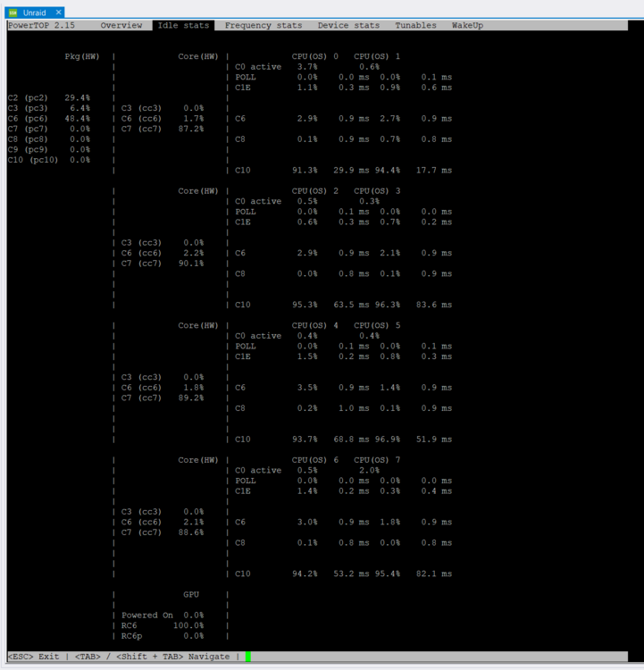Click the 83.6 ms duration value
Screen dimensions: 644x670
point(434,305)
